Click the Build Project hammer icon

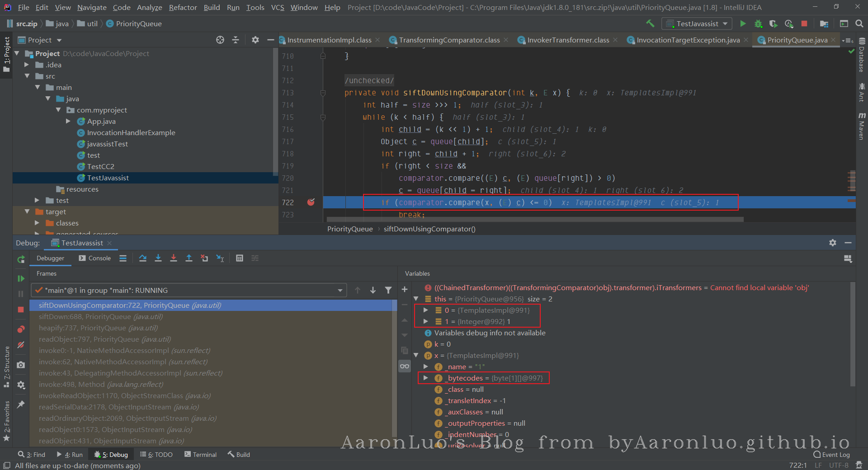(x=650, y=23)
